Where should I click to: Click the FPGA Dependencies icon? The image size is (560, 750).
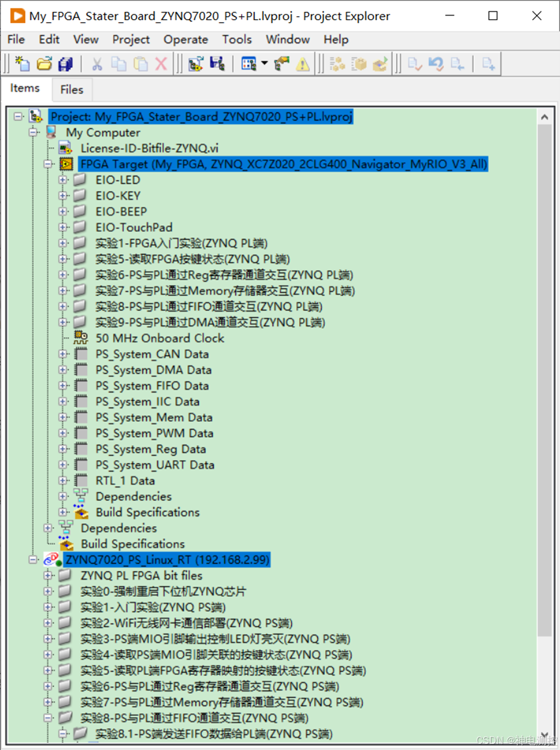tap(81, 496)
